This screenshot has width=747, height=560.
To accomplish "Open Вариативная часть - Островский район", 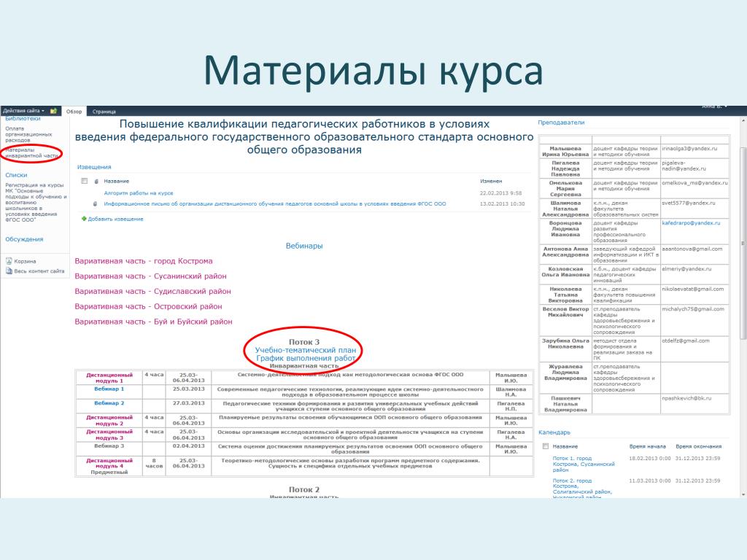I will click(148, 307).
